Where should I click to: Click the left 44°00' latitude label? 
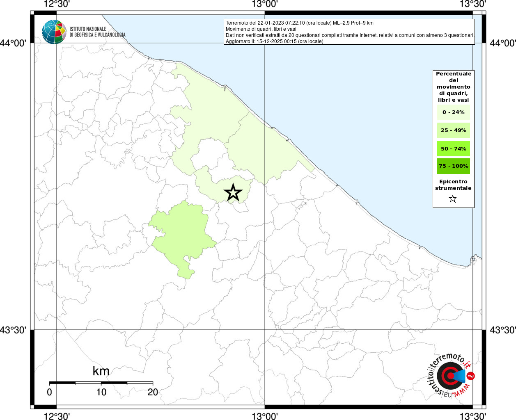pos(13,43)
